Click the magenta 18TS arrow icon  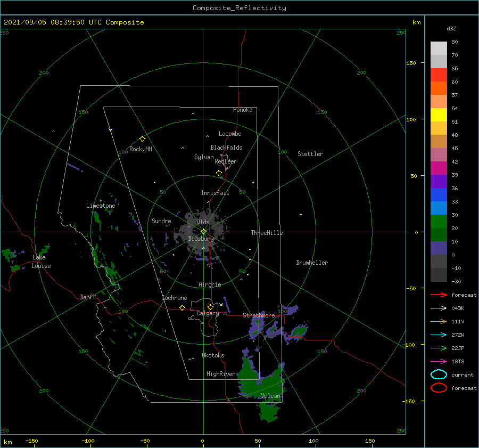coord(439,362)
